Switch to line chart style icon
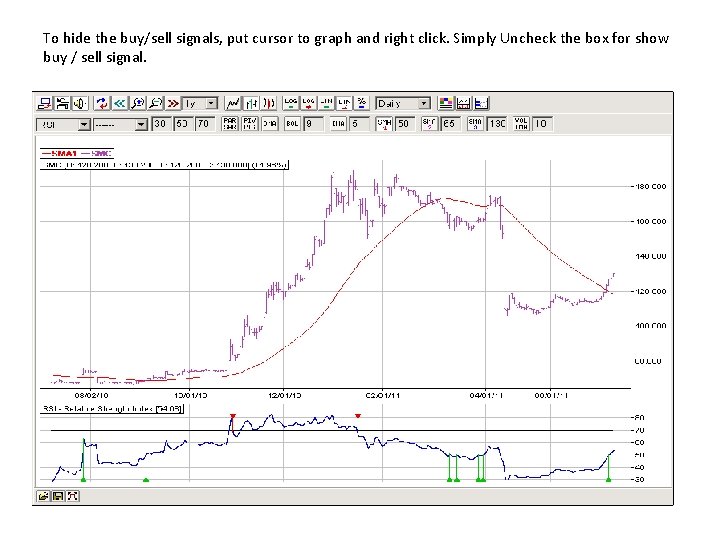This screenshot has height=540, width=720. [x=233, y=103]
